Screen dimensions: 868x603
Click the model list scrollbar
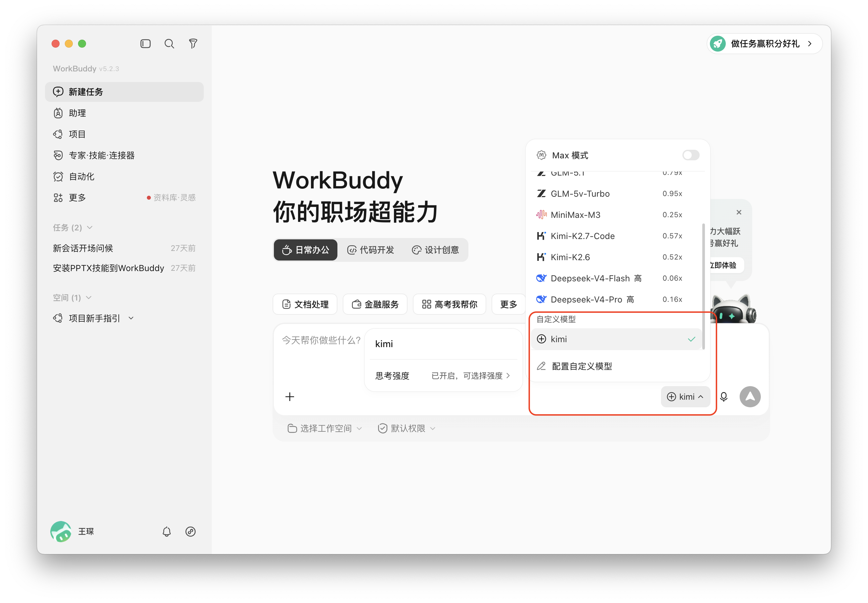coord(704,286)
